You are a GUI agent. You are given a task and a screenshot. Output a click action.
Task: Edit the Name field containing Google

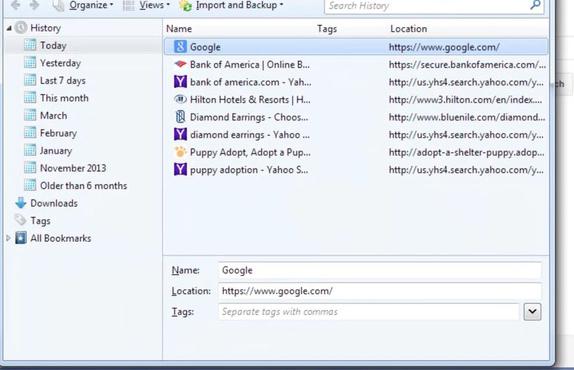pos(380,270)
